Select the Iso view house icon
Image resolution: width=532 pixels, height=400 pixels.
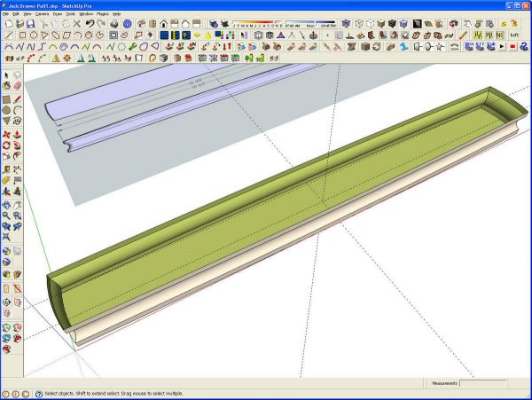(142, 24)
